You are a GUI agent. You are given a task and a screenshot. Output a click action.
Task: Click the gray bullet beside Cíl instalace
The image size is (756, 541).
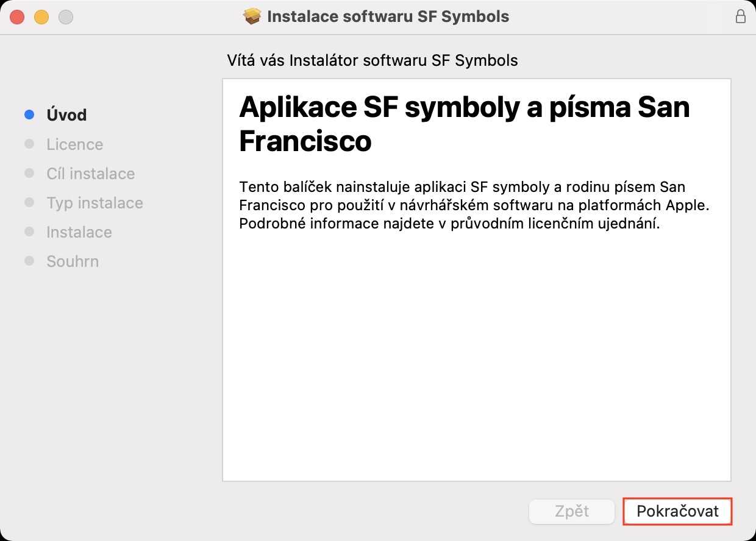click(29, 173)
